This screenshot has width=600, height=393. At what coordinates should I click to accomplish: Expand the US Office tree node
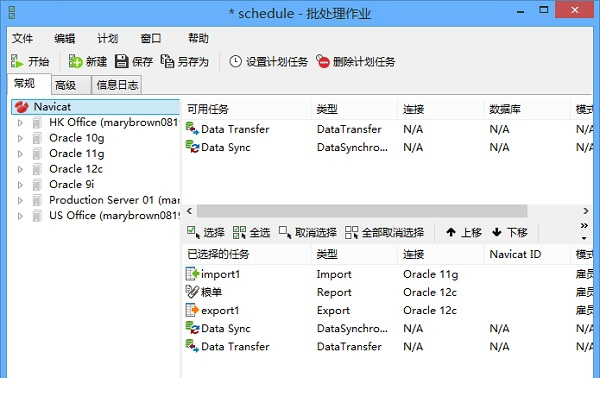pos(20,216)
